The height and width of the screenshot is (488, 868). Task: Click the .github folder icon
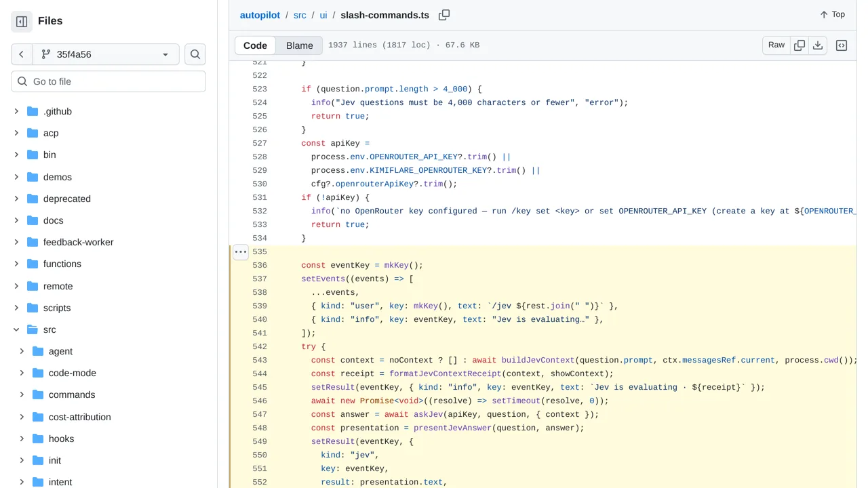(32, 111)
